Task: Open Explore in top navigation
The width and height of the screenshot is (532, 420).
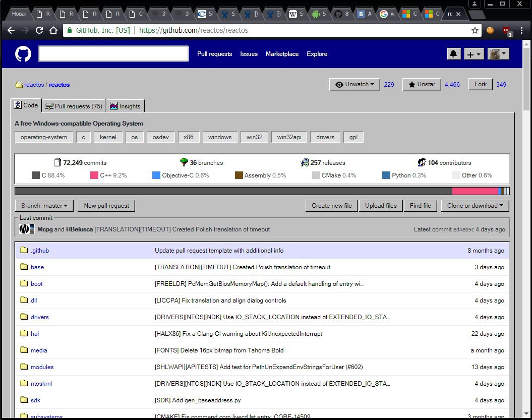Action: [x=317, y=54]
